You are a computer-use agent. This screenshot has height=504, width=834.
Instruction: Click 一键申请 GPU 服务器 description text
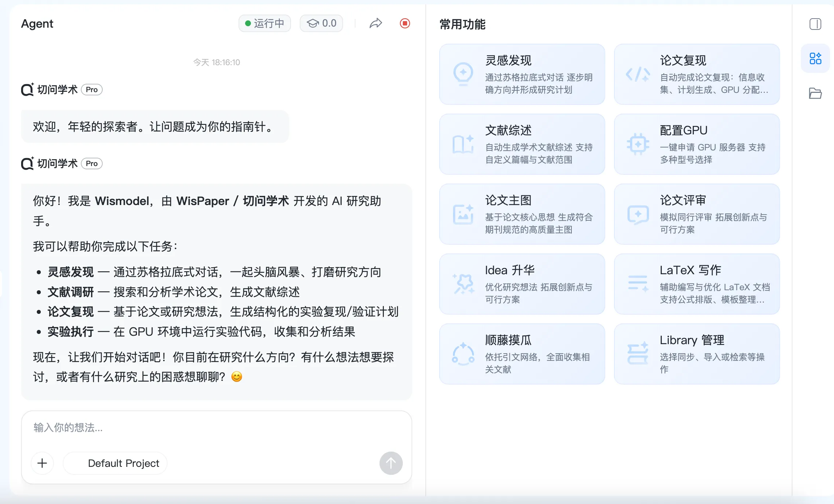point(713,154)
